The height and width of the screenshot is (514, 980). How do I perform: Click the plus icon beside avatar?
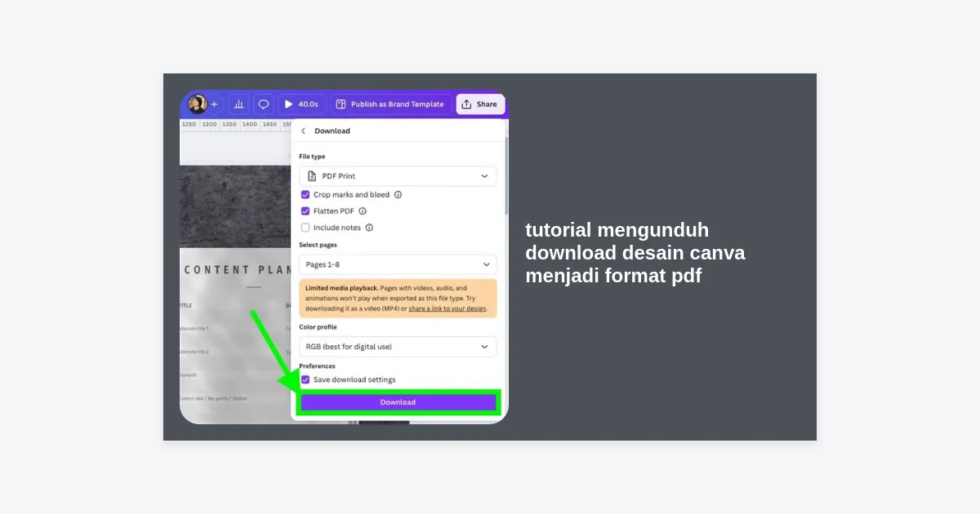[x=215, y=104]
